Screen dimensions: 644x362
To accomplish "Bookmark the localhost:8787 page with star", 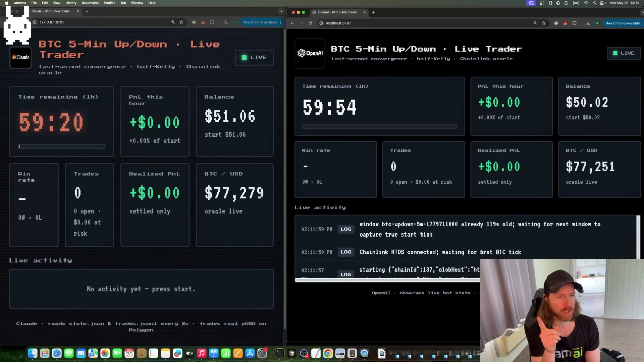I will (x=544, y=23).
